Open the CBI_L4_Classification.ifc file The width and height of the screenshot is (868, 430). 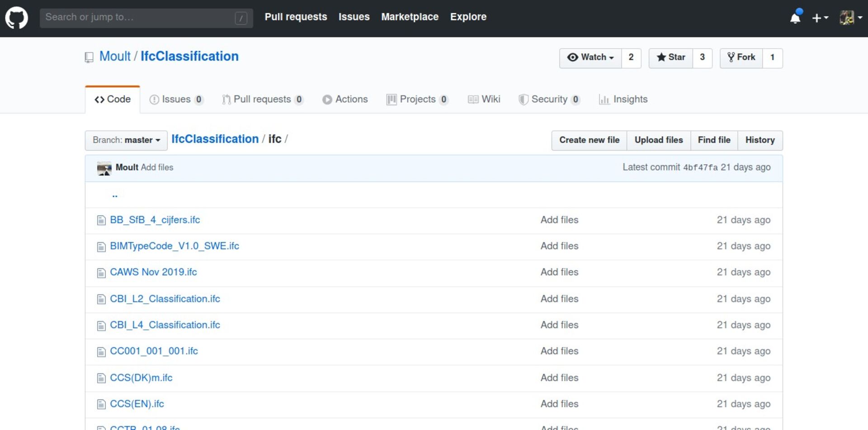(165, 325)
